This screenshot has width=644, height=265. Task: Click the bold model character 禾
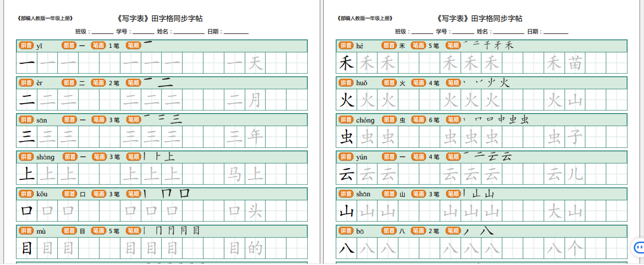pyautogui.click(x=346, y=63)
